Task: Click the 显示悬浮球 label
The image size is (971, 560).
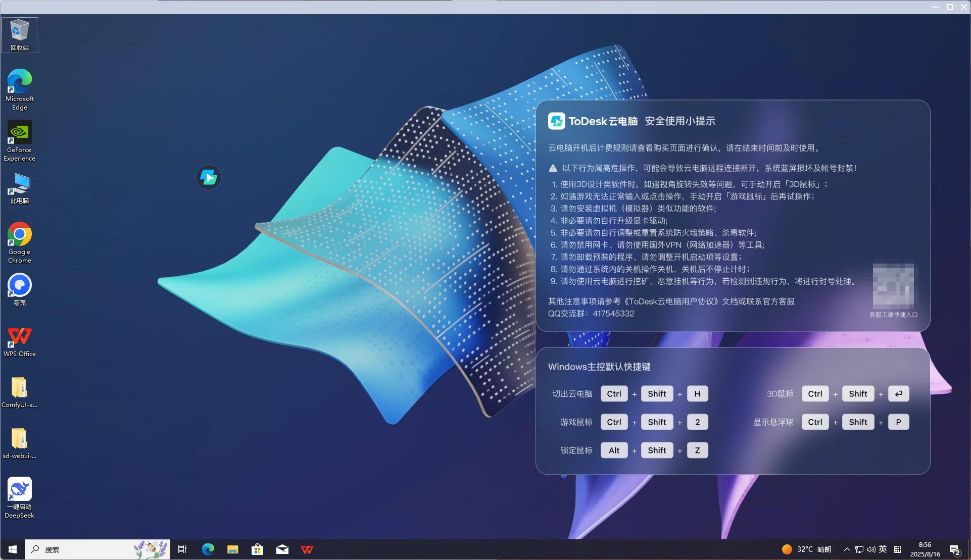Action: [773, 422]
